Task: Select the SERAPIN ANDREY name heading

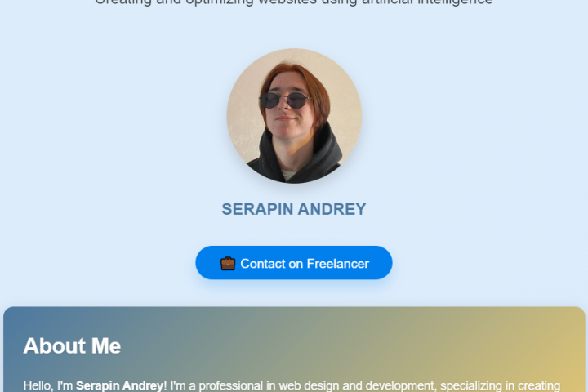Action: coord(294,209)
